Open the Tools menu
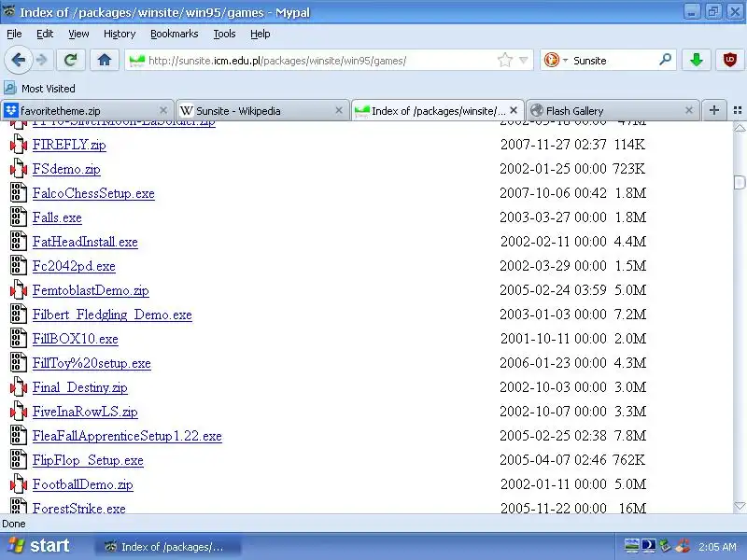Image resolution: width=747 pixels, height=560 pixels. tap(224, 34)
